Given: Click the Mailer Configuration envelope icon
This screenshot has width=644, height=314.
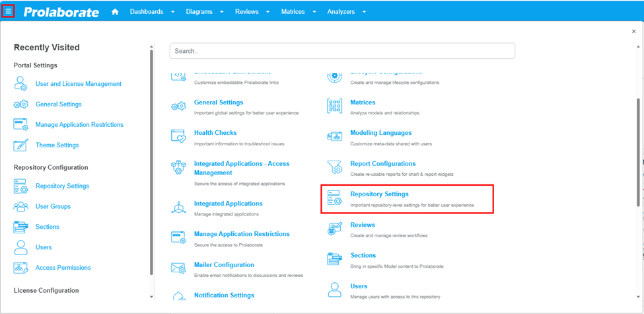Looking at the screenshot, I should tap(178, 268).
